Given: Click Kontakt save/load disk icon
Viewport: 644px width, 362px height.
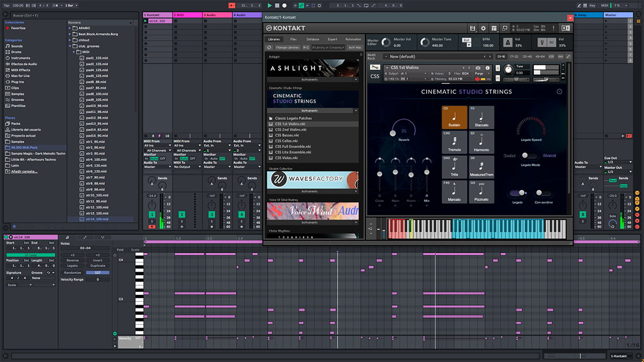Looking at the screenshot, I should 472,28.
